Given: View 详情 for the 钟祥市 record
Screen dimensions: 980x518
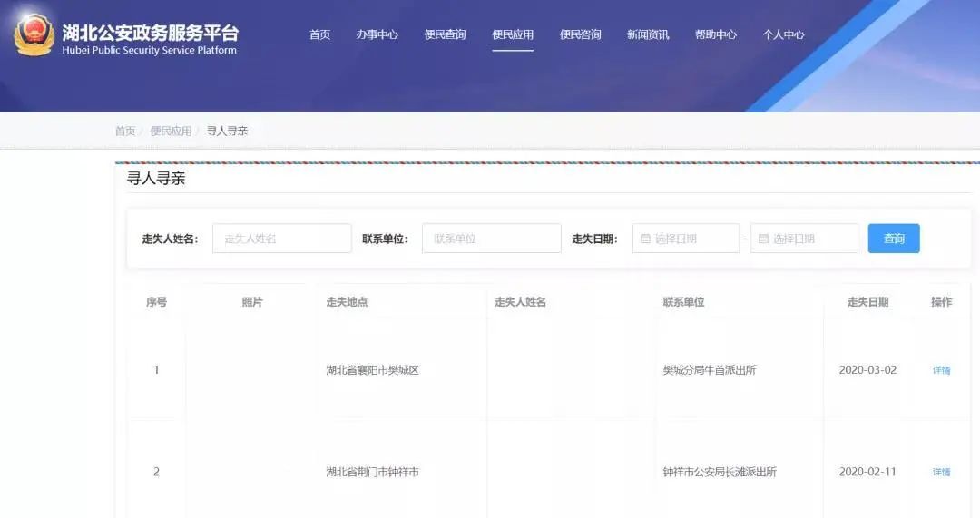Looking at the screenshot, I should pos(941,472).
